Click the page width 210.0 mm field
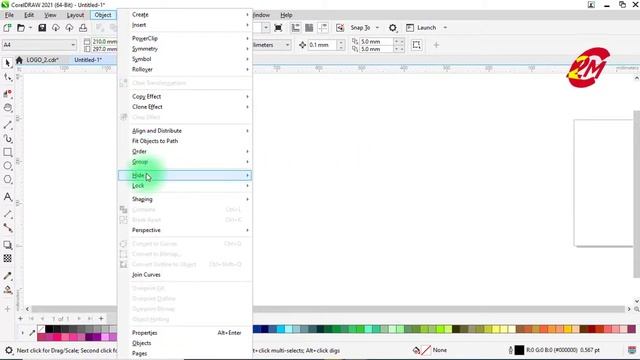Viewport: 640px width, 360px height. [x=104, y=41]
